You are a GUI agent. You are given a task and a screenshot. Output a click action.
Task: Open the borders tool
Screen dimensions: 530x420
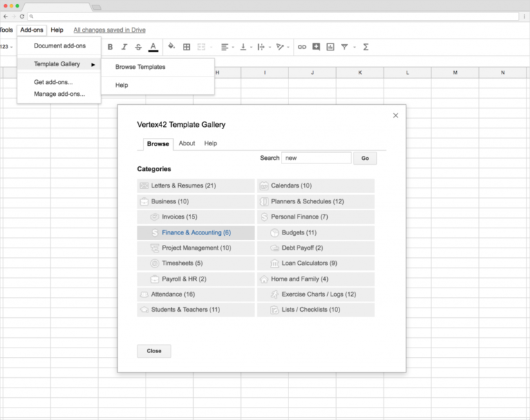[x=186, y=47]
